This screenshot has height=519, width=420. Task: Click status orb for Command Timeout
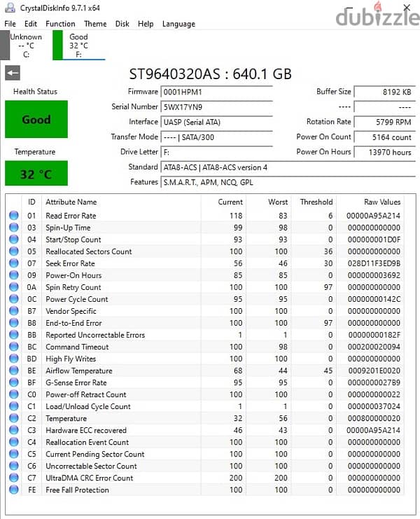coord(14,347)
